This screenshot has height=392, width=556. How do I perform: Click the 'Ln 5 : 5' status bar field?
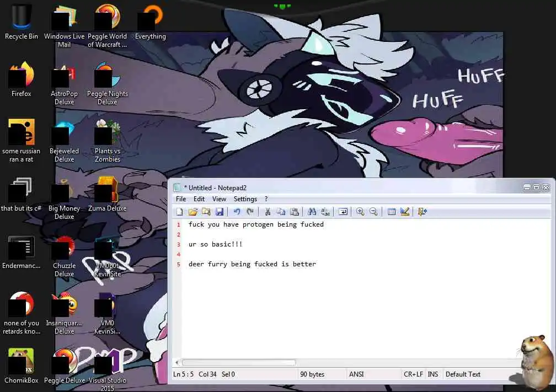click(x=183, y=374)
